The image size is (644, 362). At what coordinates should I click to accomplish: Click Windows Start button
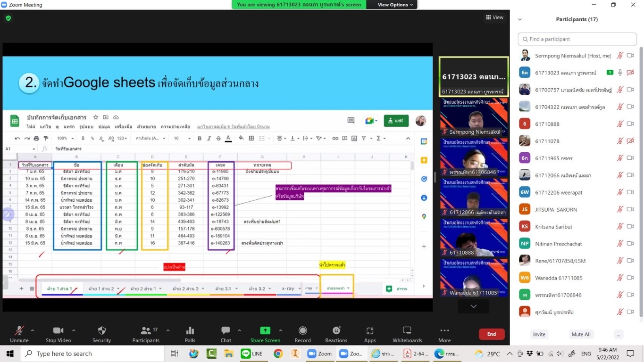tap(10, 354)
